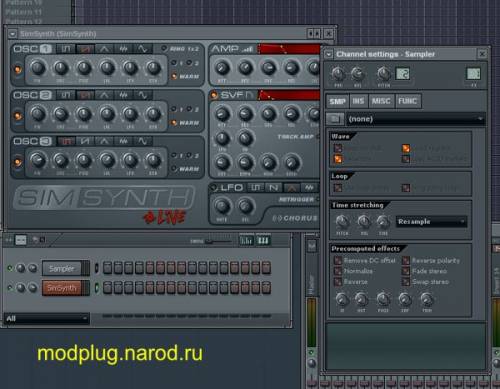Click the AMP envelope display
The width and height of the screenshot is (500, 389).
click(289, 49)
